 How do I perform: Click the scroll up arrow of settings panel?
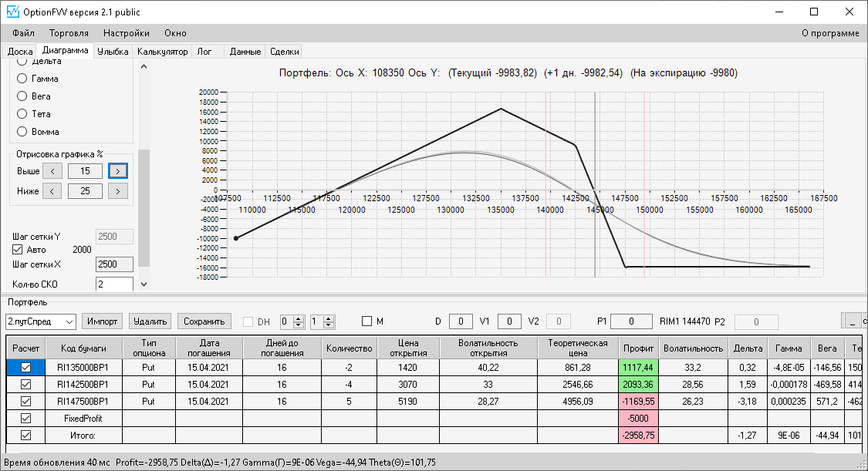click(144, 66)
